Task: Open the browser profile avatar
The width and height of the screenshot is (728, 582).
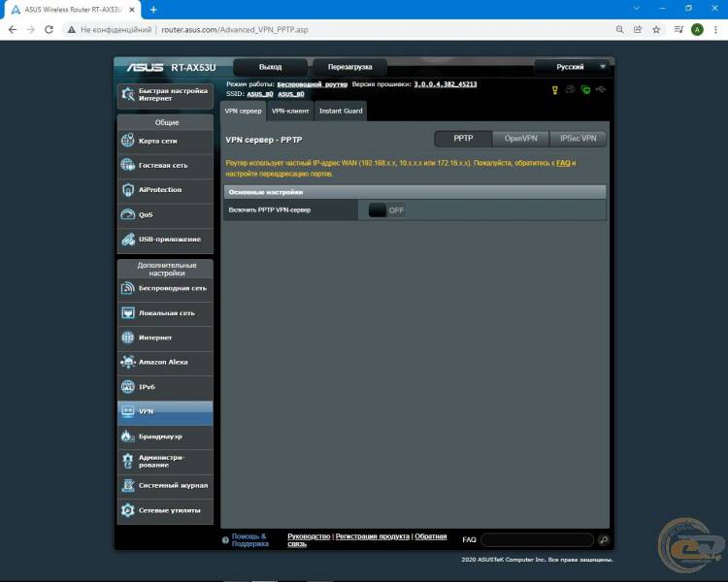Action: (697, 30)
